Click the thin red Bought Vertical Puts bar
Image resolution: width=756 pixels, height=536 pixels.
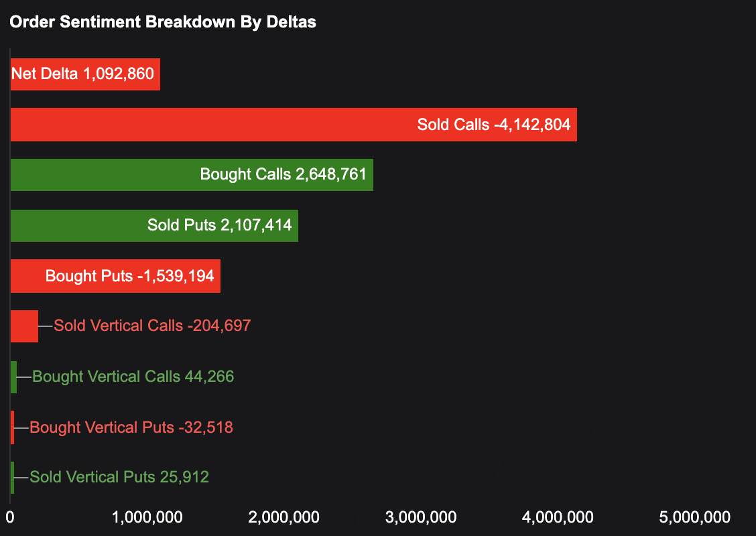[x=12, y=427]
